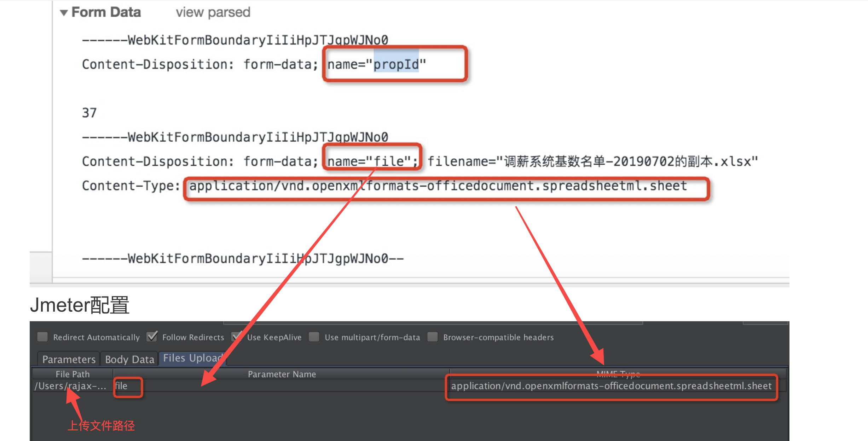Viewport: 868px width, 441px height.
Task: Click the 'view parsed' link
Action: click(x=213, y=12)
